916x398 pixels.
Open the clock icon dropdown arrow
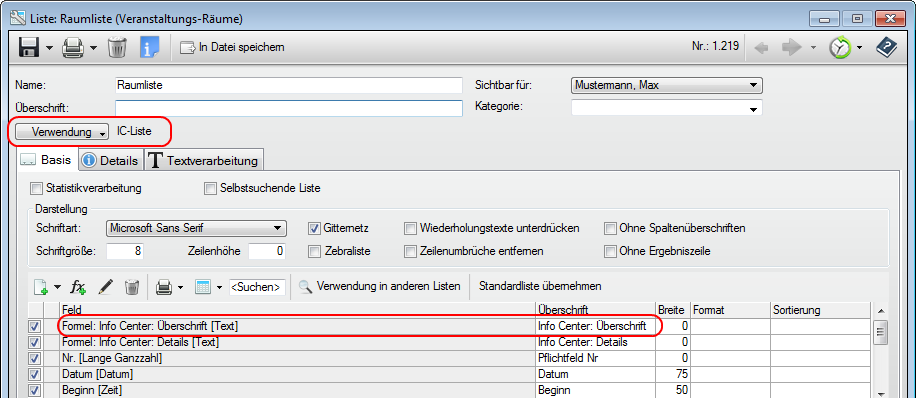pos(860,48)
